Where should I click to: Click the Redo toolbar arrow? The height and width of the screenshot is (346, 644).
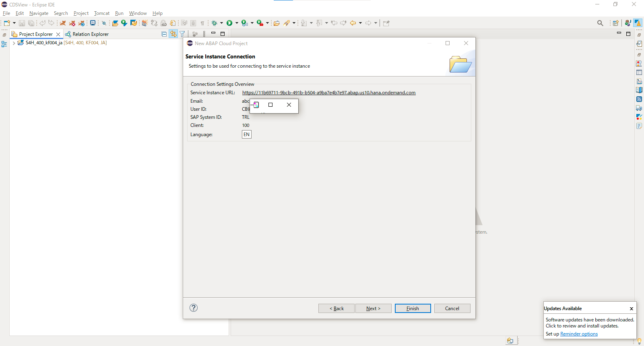(x=51, y=23)
